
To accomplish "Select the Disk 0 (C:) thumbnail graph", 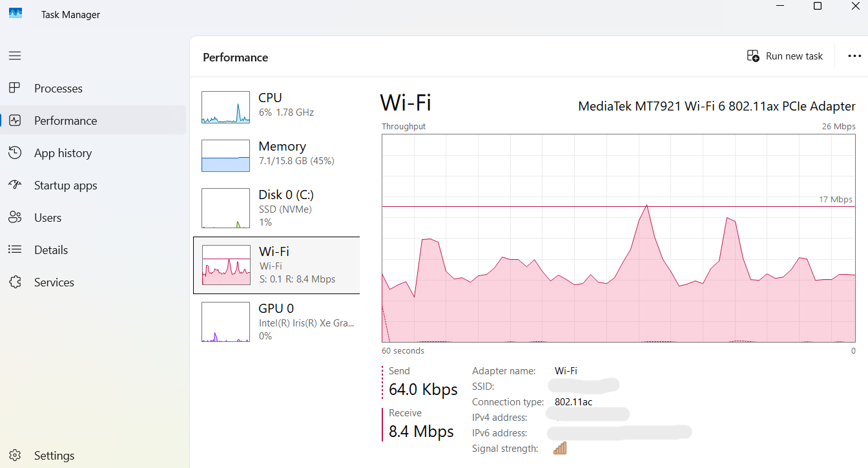I will (225, 208).
